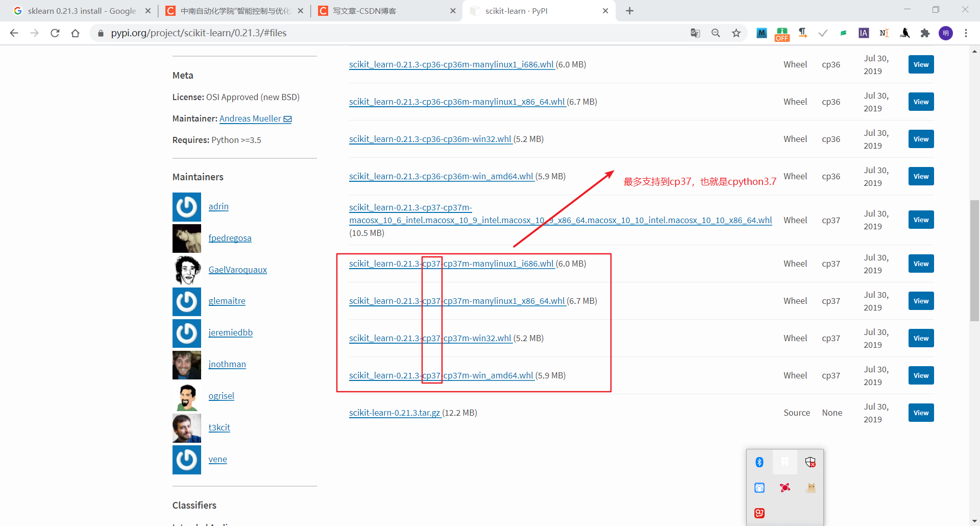The height and width of the screenshot is (526, 980).
Task: Download cp36 manylinux1_i686 wheel file
Action: click(x=452, y=64)
